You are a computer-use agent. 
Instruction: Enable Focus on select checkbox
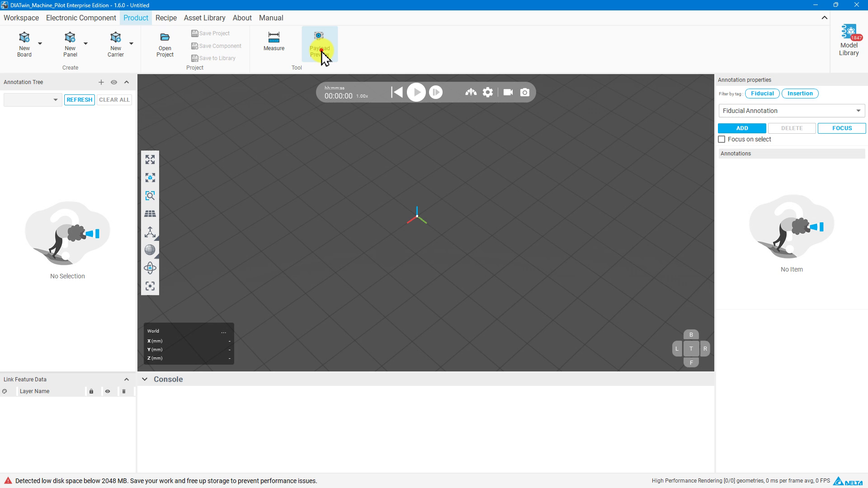pyautogui.click(x=722, y=140)
